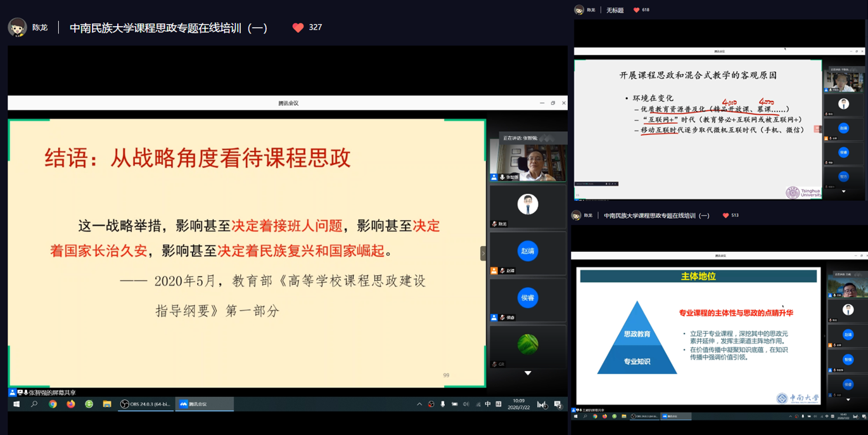Open Chrome from the main taskbar

(x=53, y=404)
